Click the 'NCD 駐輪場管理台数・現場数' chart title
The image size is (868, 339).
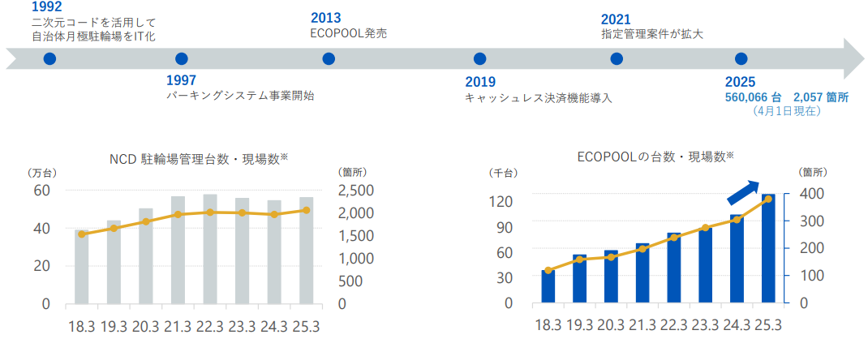coord(198,159)
